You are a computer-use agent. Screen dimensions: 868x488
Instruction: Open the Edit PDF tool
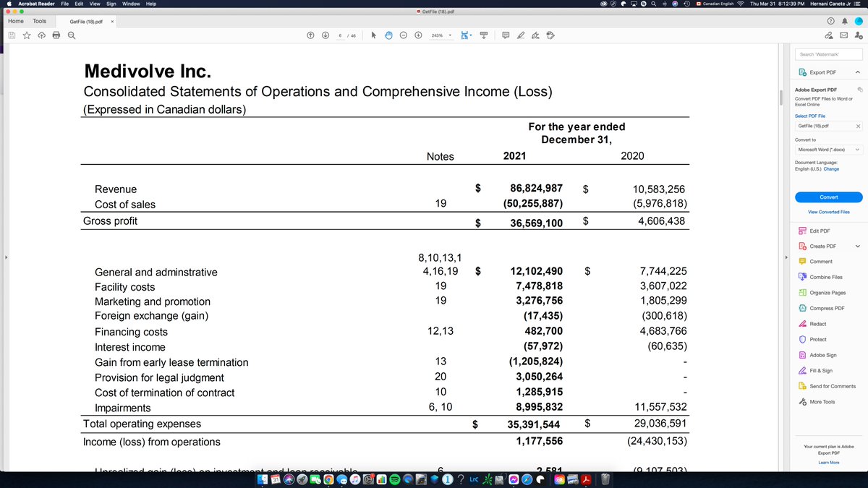[x=819, y=231]
